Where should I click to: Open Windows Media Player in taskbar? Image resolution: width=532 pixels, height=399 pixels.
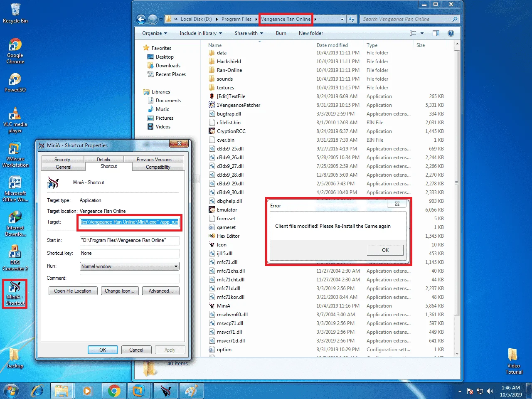click(87, 391)
